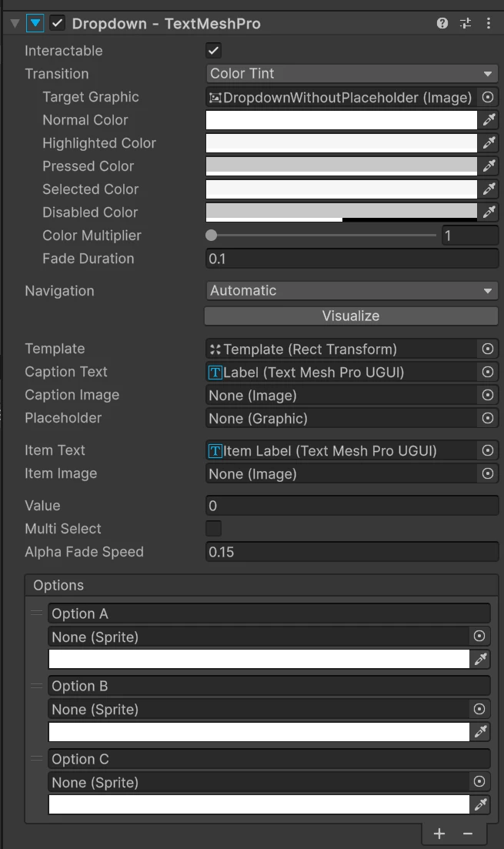This screenshot has width=504, height=849.
Task: Pick Normal Color with eyedropper
Action: pyautogui.click(x=489, y=120)
